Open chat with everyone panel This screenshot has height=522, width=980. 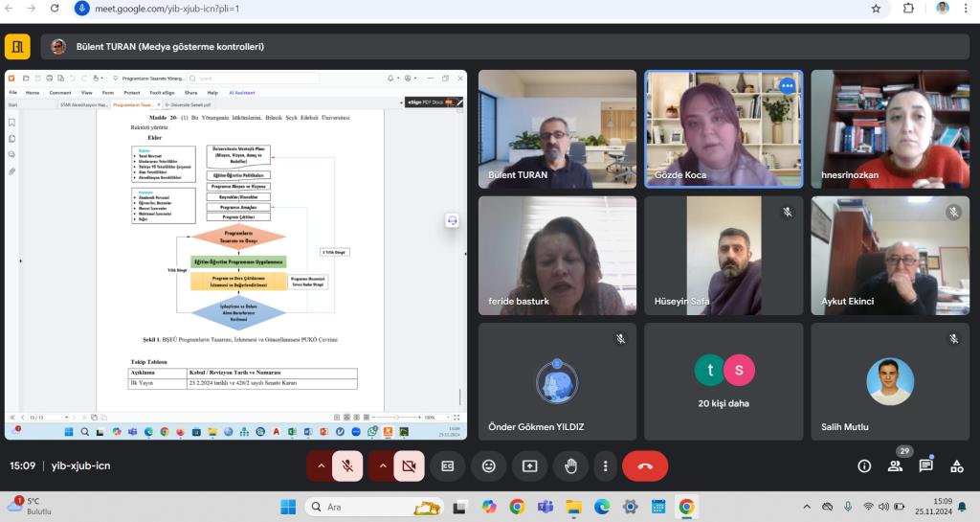point(925,465)
